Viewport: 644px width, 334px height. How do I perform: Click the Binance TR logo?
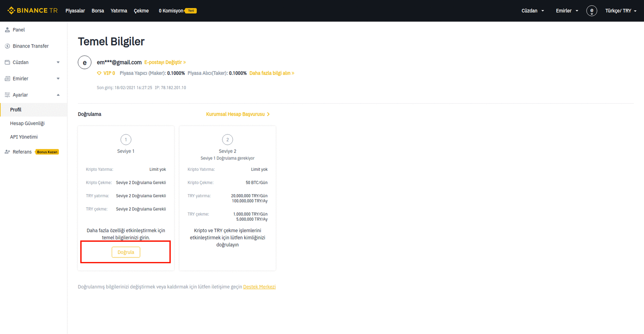pos(33,10)
